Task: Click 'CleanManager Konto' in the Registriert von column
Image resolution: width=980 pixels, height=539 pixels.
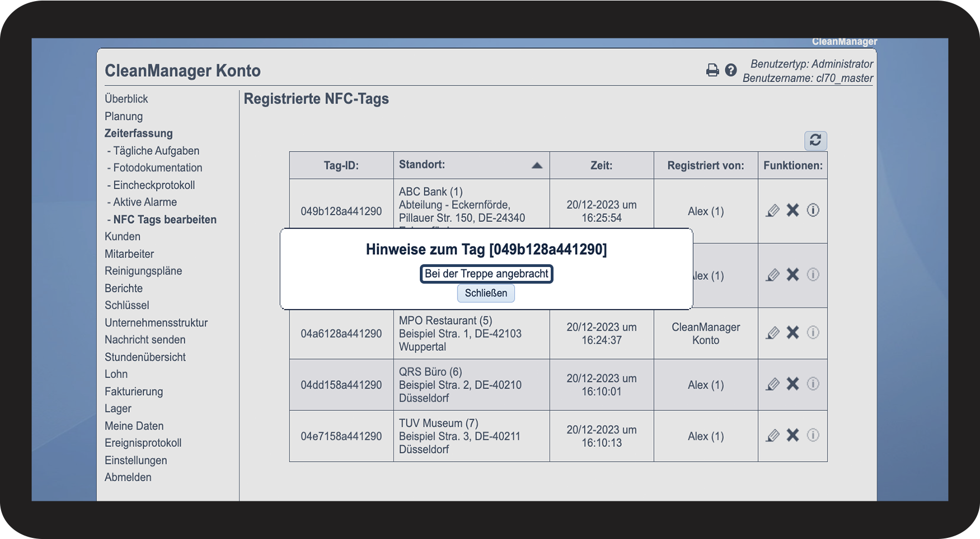Action: click(x=706, y=334)
